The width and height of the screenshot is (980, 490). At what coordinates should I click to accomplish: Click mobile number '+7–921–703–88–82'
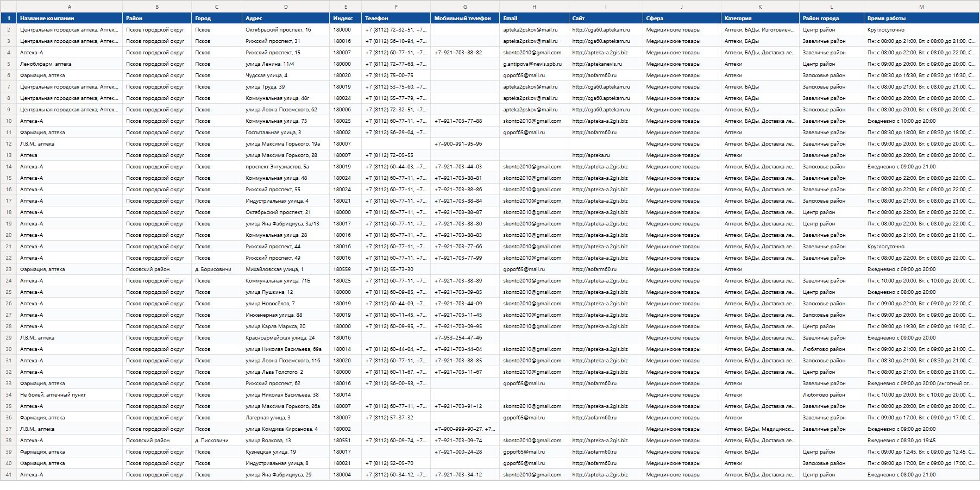(465, 52)
